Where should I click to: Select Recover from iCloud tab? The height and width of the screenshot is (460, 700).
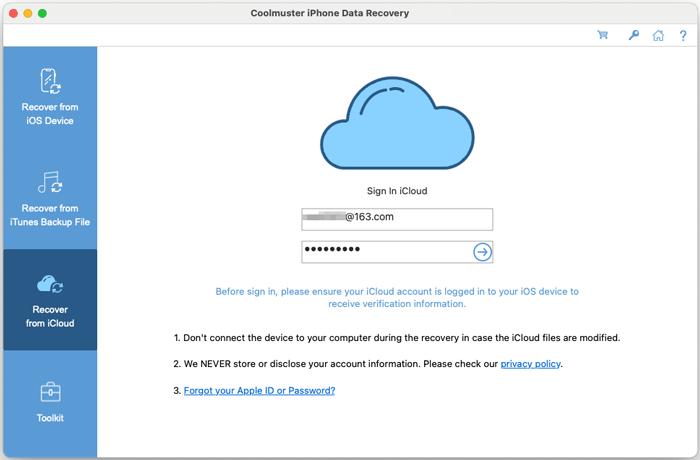[50, 300]
